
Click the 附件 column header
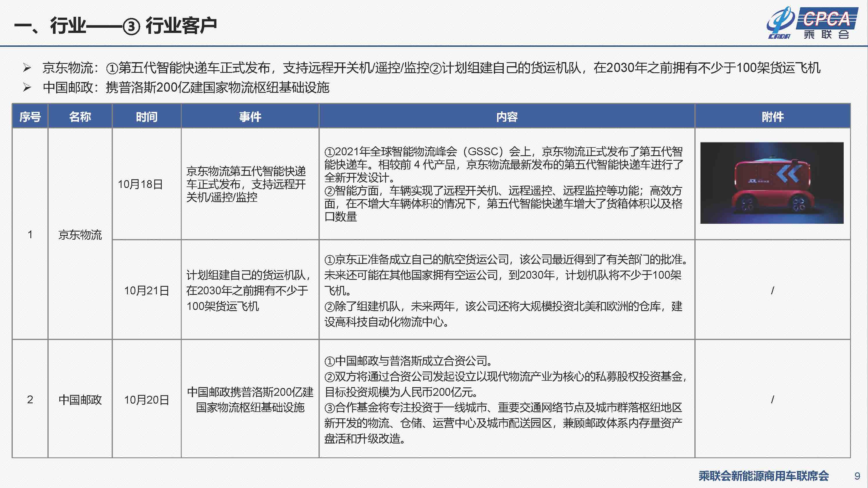click(x=772, y=117)
